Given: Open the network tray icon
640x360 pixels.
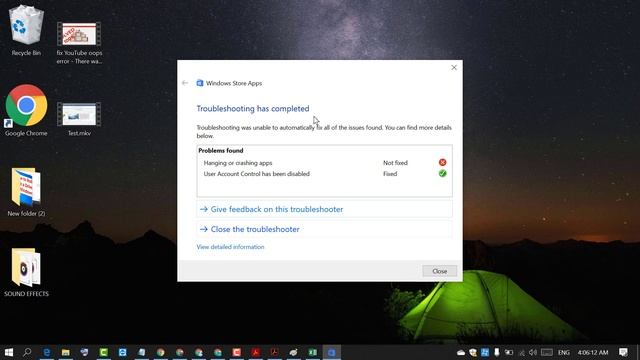Looking at the screenshot, I should [x=522, y=353].
